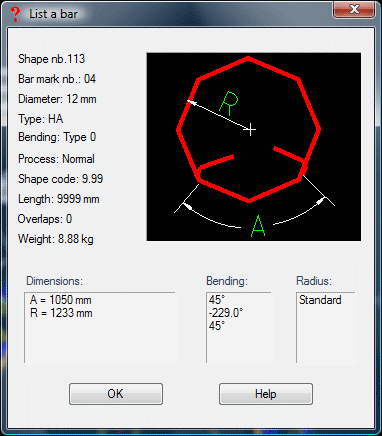Select the first 45° bending entry
Screen dimensions: 382x436
coord(216,300)
